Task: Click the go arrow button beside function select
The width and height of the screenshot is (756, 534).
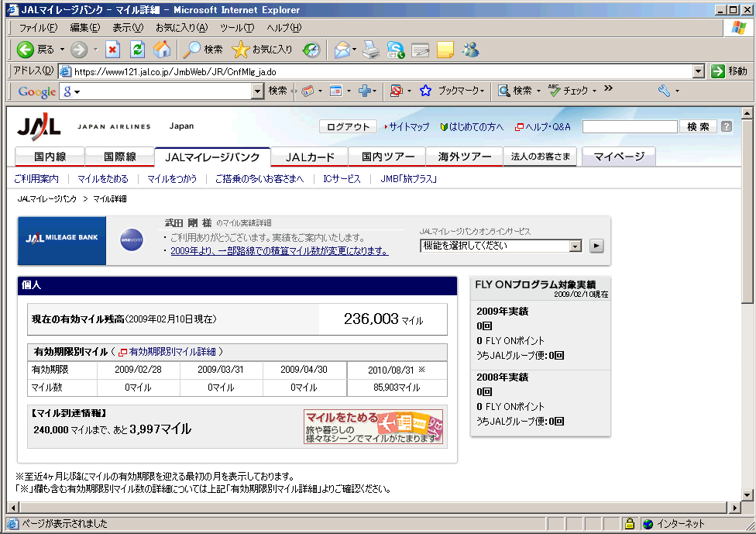Action: pos(596,246)
